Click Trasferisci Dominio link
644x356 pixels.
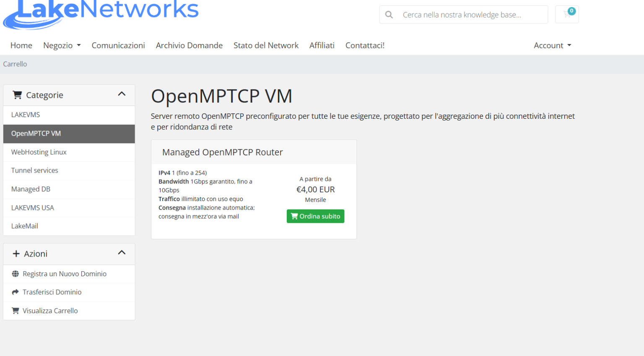(52, 292)
